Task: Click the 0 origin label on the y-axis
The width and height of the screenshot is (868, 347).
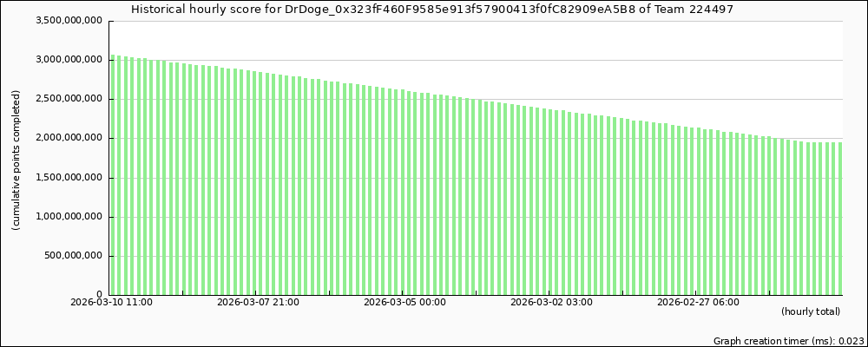Action: click(x=101, y=295)
